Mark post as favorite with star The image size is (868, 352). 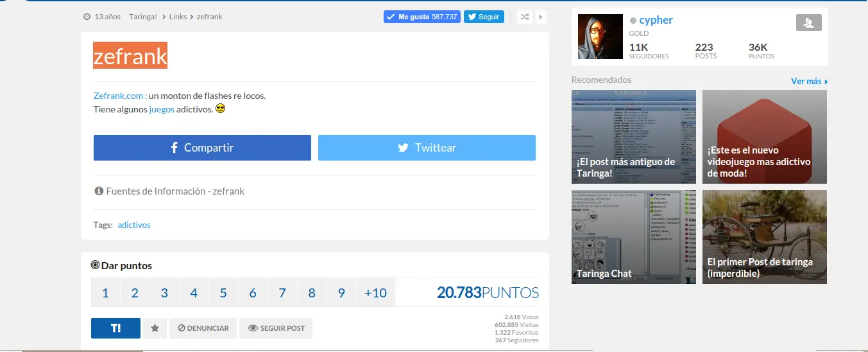pos(155,328)
